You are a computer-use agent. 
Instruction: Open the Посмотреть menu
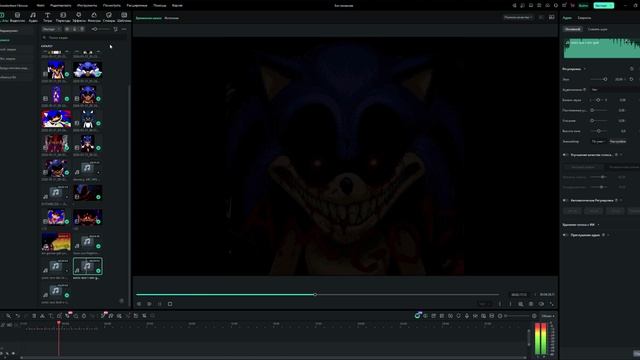(x=111, y=5)
